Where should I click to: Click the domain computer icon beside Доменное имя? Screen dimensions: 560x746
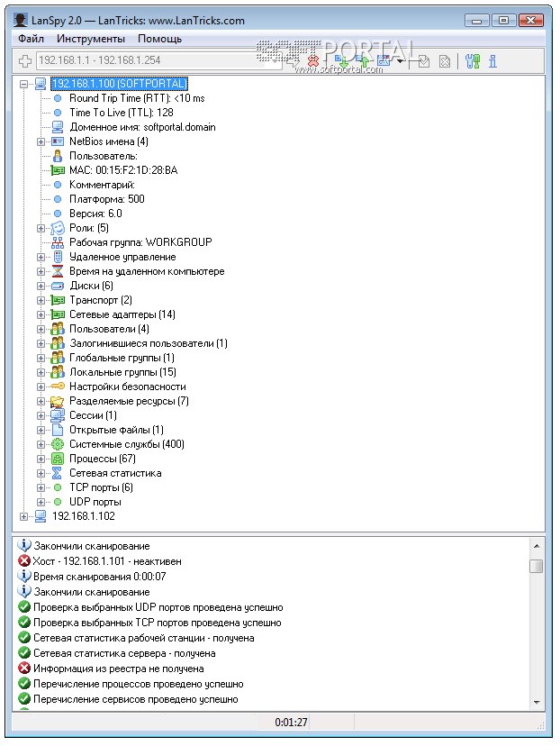(x=58, y=127)
